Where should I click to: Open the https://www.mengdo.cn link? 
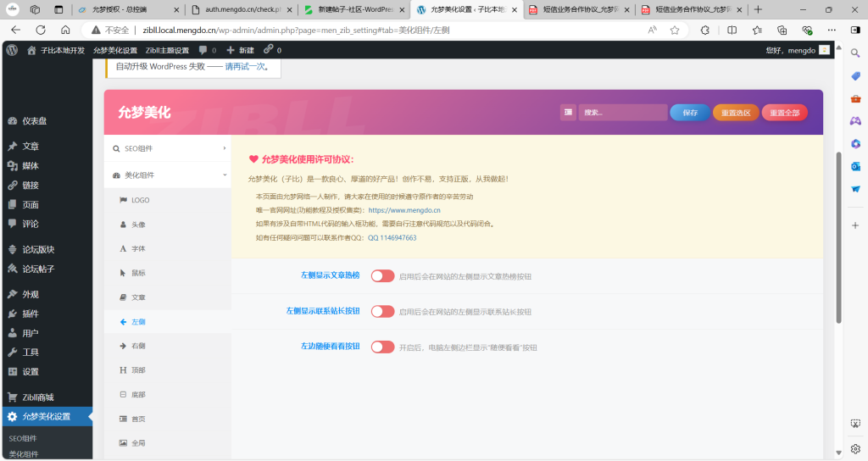click(x=404, y=209)
